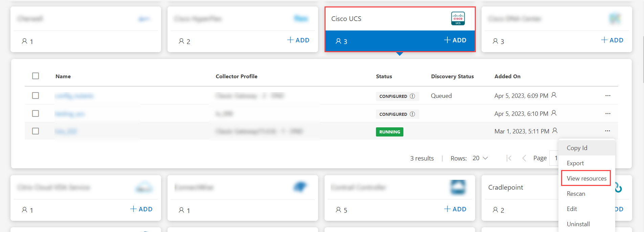Click ADD on the Cisco UCS card
Image resolution: width=644 pixels, height=232 pixels.
click(455, 40)
